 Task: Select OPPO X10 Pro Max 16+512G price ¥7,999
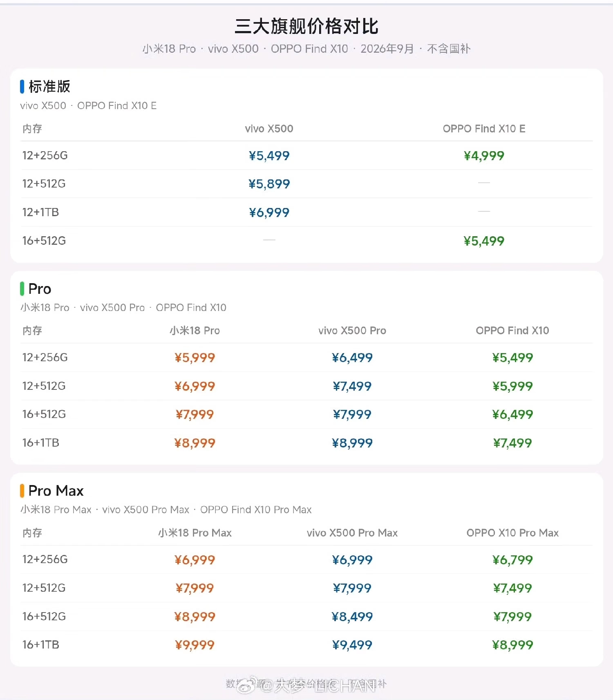[x=512, y=617]
